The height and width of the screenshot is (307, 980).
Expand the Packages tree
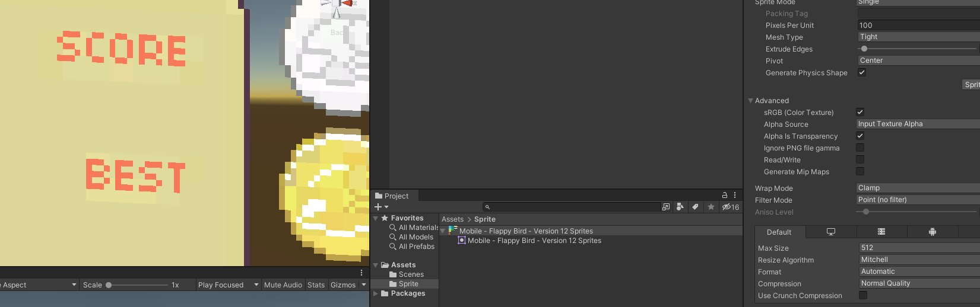375,293
